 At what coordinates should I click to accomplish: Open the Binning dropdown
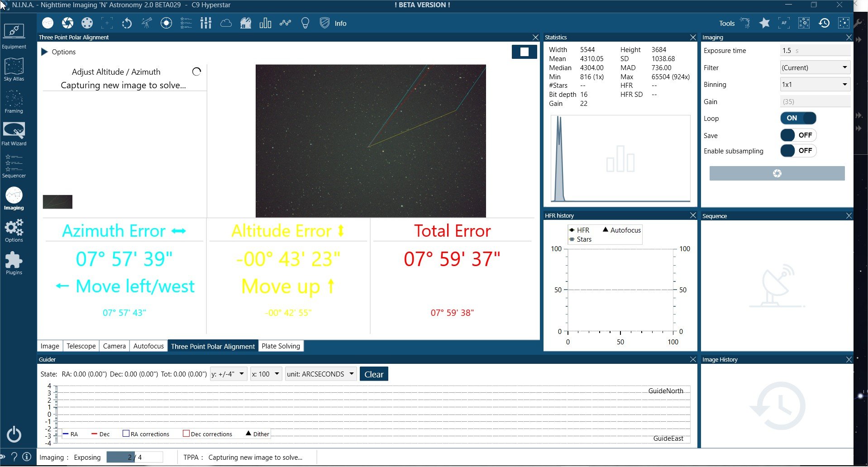(x=815, y=84)
